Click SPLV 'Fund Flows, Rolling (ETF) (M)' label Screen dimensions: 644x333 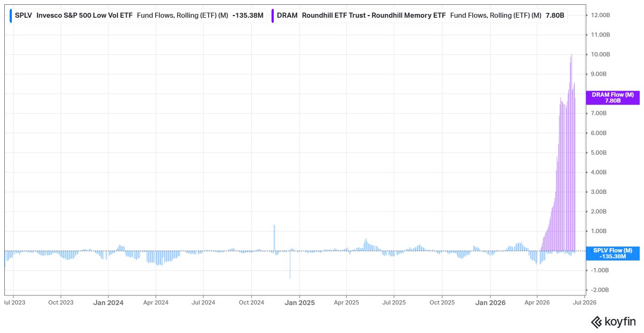pyautogui.click(x=182, y=16)
